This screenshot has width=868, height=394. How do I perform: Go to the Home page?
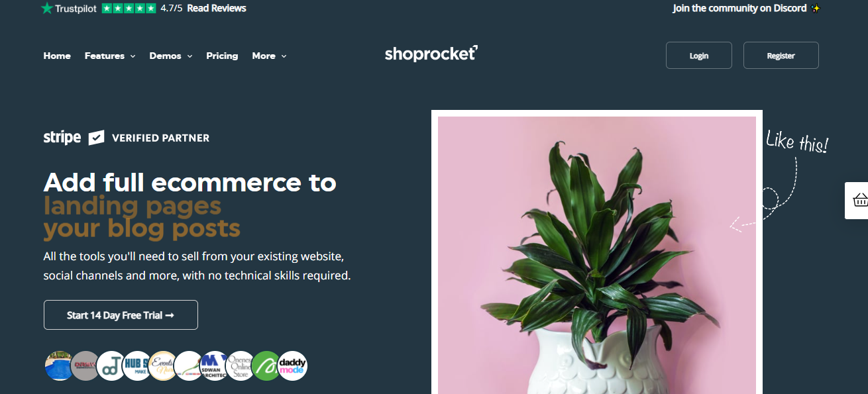tap(57, 56)
